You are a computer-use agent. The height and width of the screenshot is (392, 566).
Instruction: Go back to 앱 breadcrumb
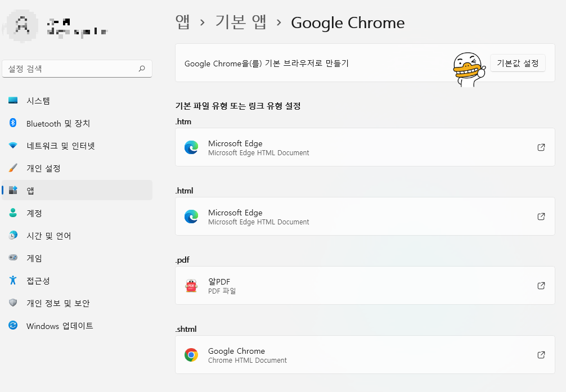point(183,22)
